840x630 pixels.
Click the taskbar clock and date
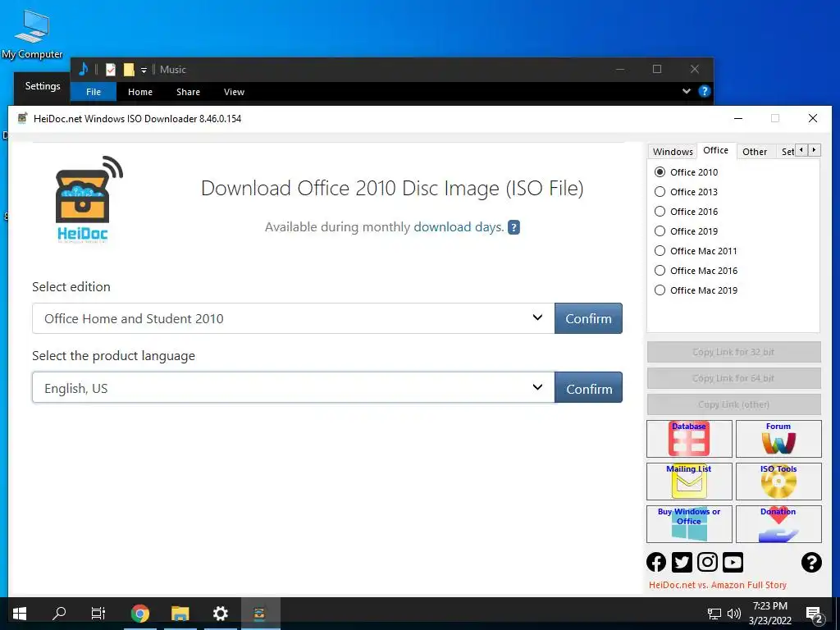point(769,614)
